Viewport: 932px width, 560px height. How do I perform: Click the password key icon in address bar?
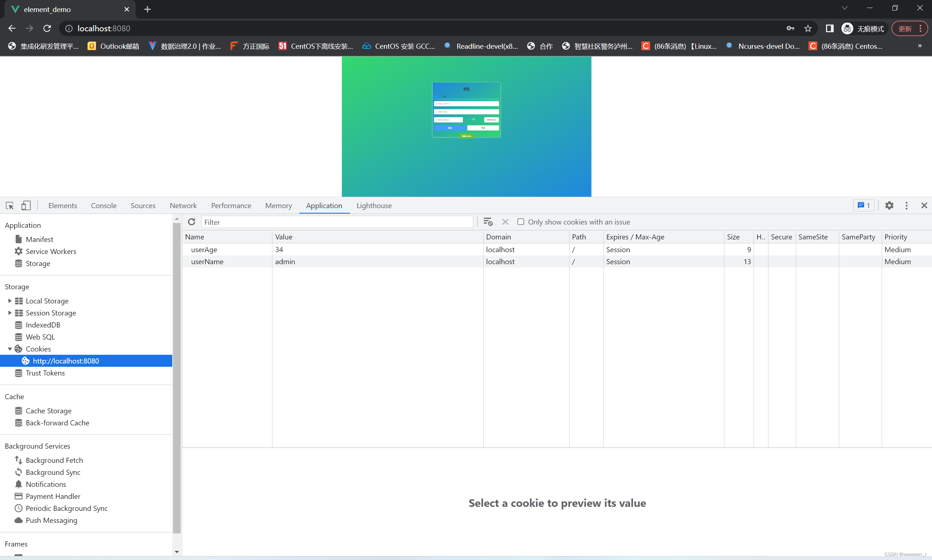coord(790,28)
